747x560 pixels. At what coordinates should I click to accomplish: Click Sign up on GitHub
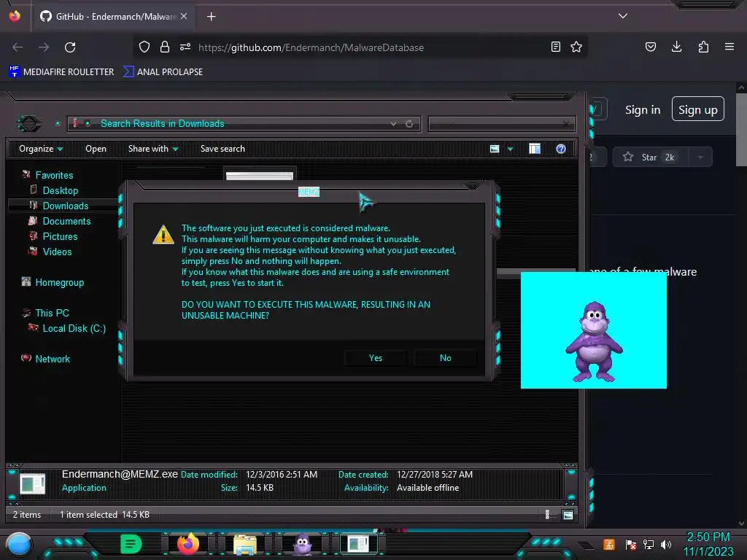[x=698, y=109]
